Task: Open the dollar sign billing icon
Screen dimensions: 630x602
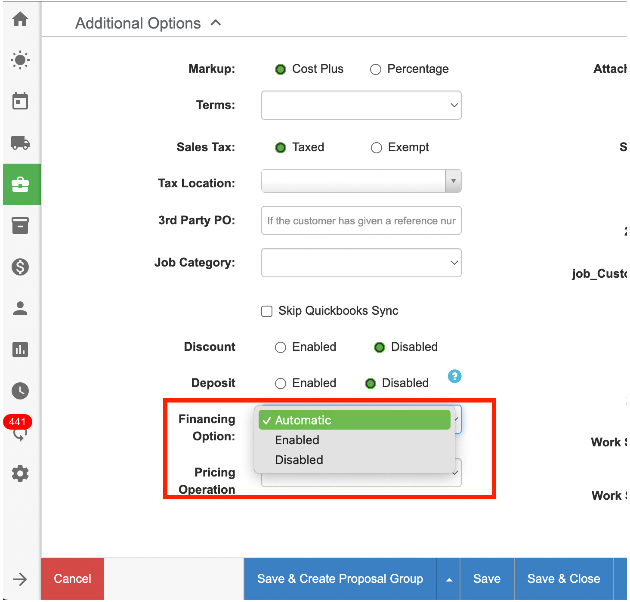Action: [20, 267]
